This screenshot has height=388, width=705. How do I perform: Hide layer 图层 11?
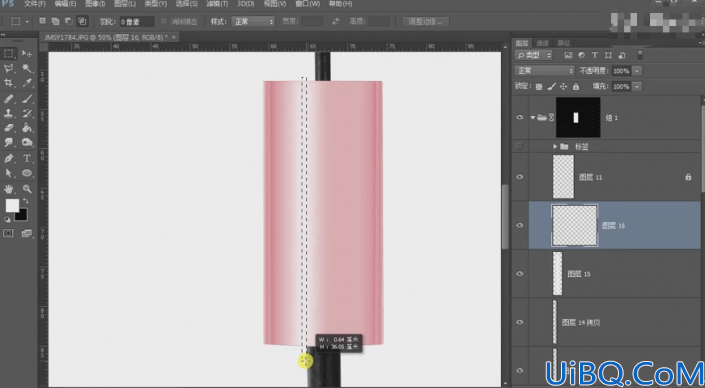tap(520, 177)
